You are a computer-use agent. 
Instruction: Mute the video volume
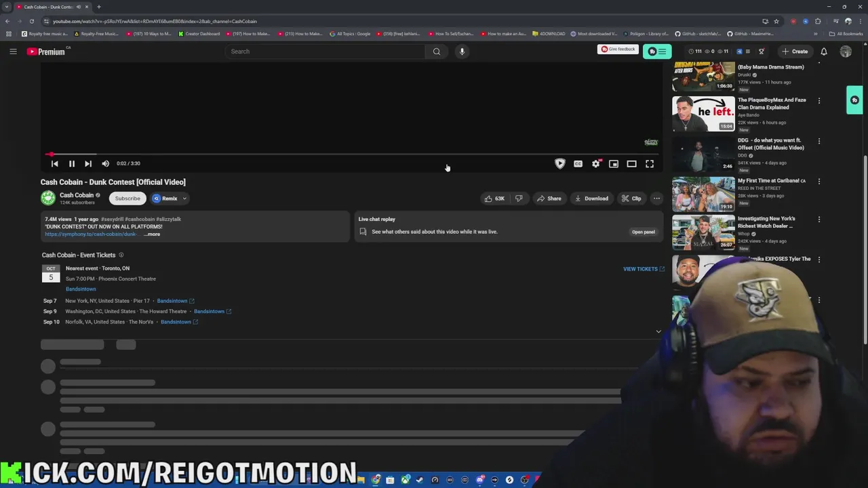pyautogui.click(x=105, y=163)
